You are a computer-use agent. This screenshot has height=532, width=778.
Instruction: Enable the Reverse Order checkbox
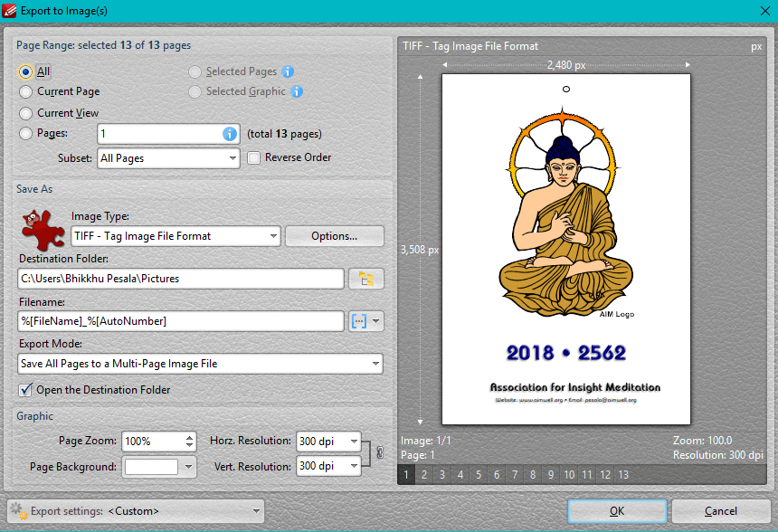tap(254, 157)
